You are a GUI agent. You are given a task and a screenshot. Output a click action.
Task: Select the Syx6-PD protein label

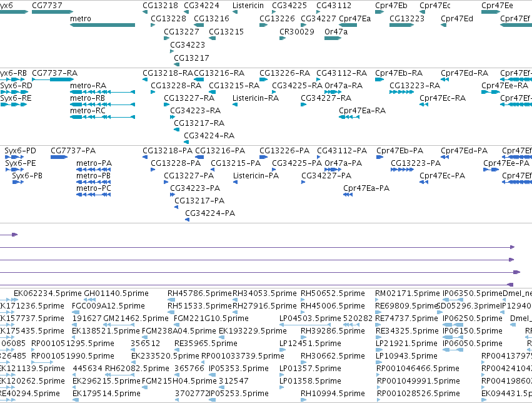pyautogui.click(x=20, y=151)
